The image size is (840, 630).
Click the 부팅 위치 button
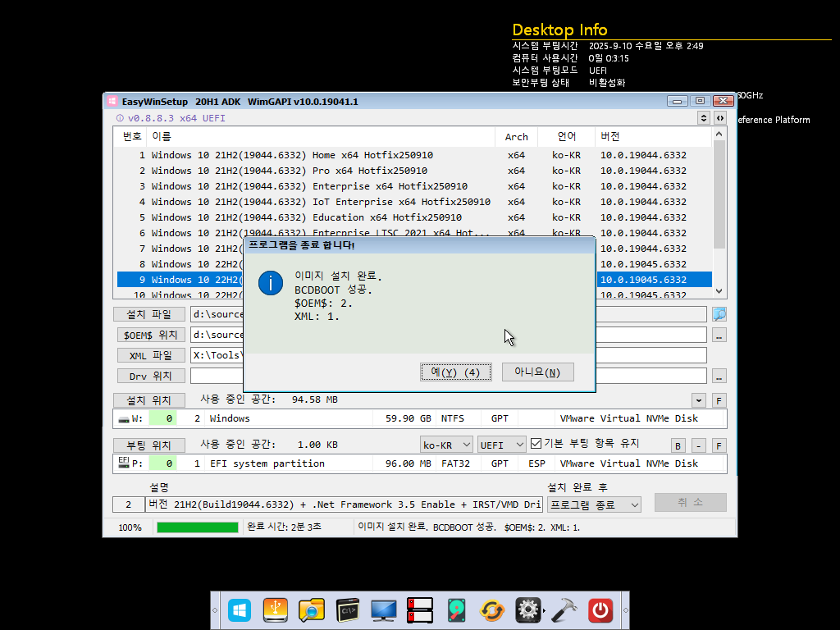(x=149, y=445)
